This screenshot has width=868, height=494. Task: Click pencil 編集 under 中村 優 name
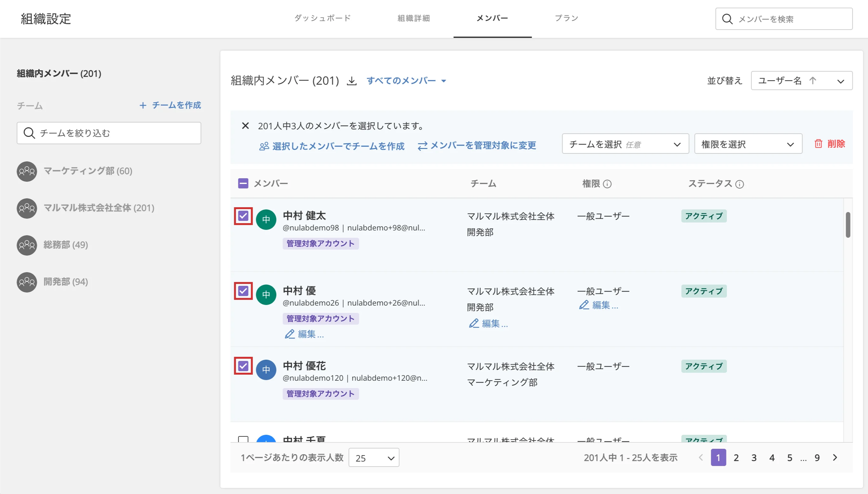(304, 334)
